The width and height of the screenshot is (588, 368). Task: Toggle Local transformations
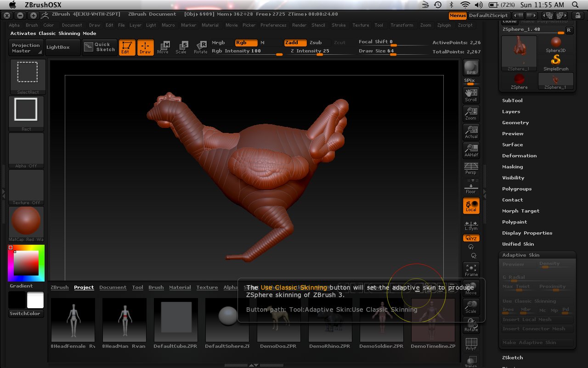(x=471, y=205)
